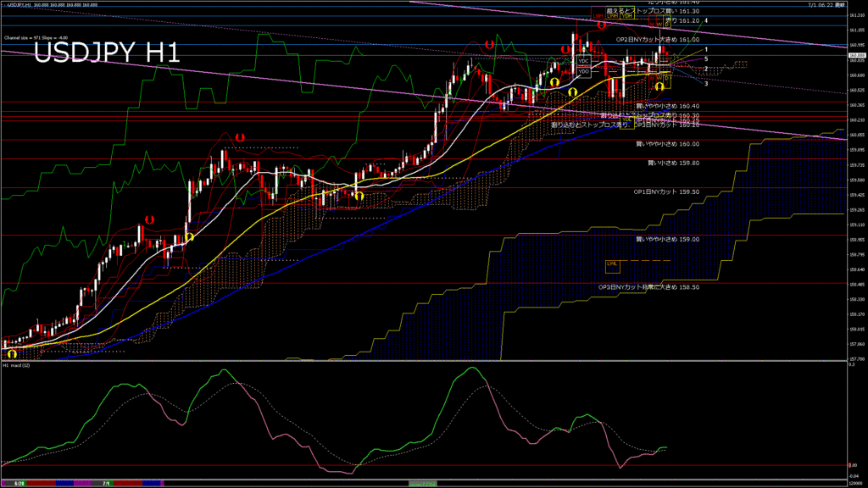Select the white YDC marker box
This screenshot has width=868, height=488.
(583, 61)
